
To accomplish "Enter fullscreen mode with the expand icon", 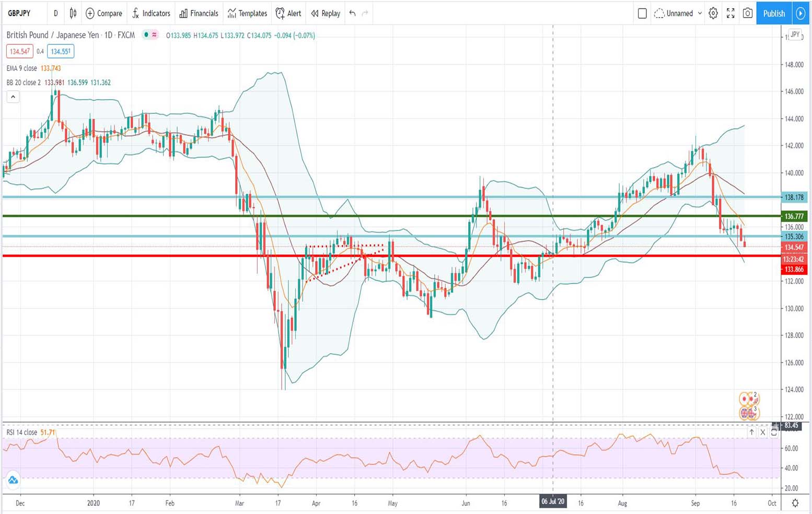I will (730, 14).
